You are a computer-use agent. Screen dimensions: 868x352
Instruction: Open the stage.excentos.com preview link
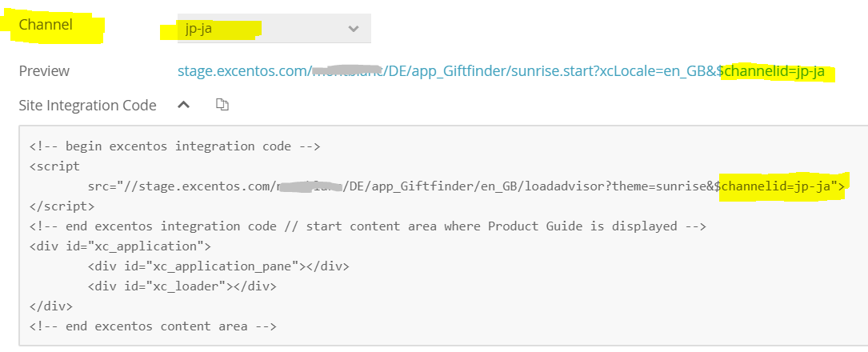(x=448, y=72)
